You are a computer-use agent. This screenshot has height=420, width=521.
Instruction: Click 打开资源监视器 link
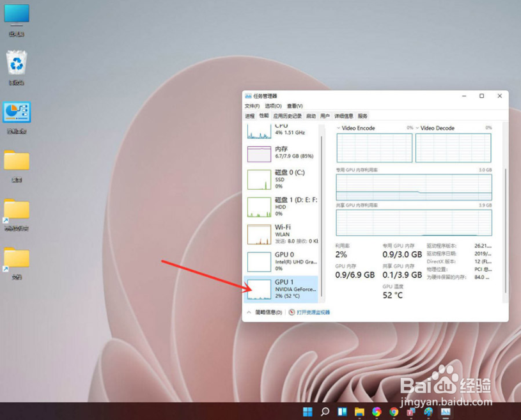(313, 313)
